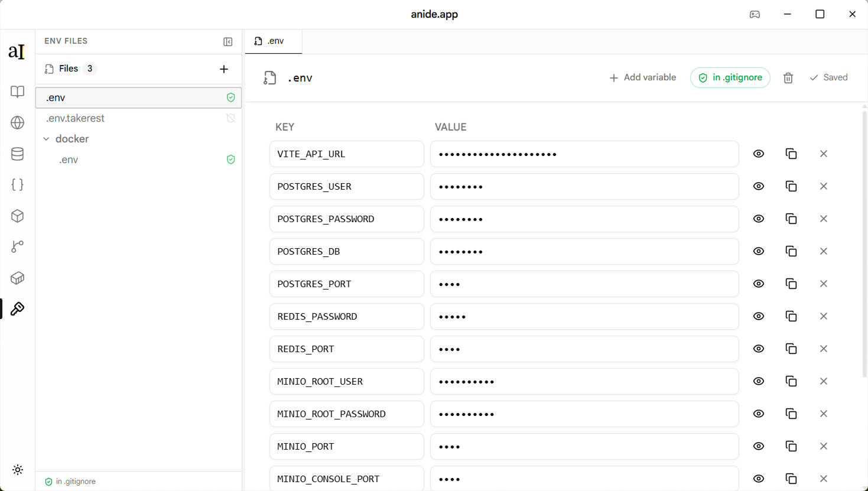Screen dimensions: 868x491
Task: Open the docker folder's .env file
Action: click(138, 160)
